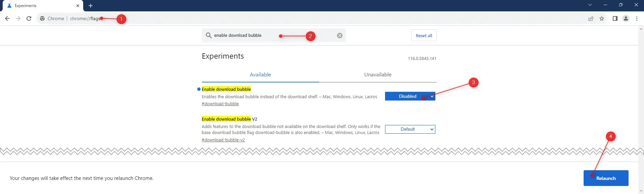Click the Relaunch button
This screenshot has height=194, width=644.
tap(606, 178)
